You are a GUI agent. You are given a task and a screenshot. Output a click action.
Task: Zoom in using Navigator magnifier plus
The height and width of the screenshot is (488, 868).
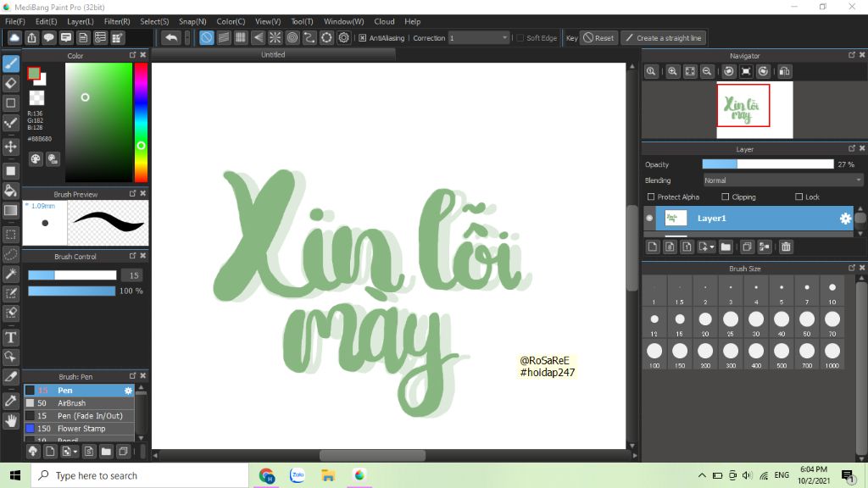click(x=672, y=71)
